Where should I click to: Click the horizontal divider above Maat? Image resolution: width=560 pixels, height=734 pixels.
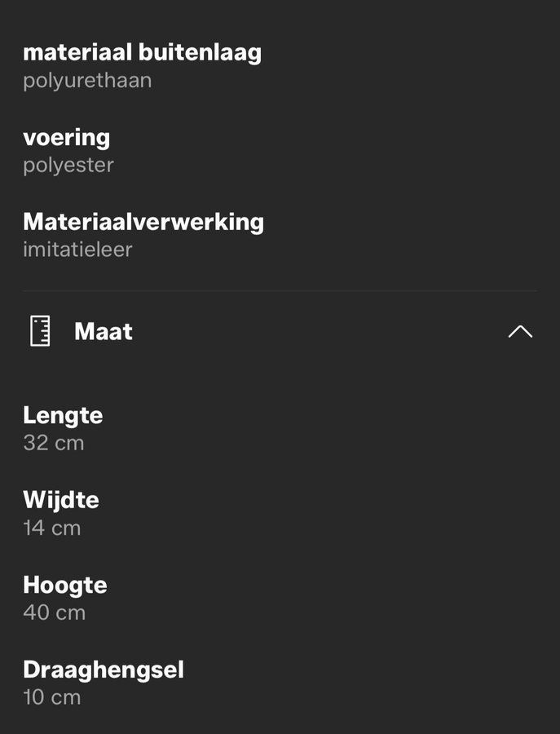[280, 290]
